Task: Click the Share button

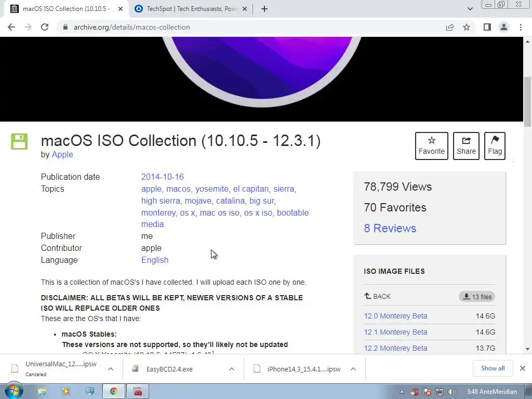Action: click(x=466, y=146)
